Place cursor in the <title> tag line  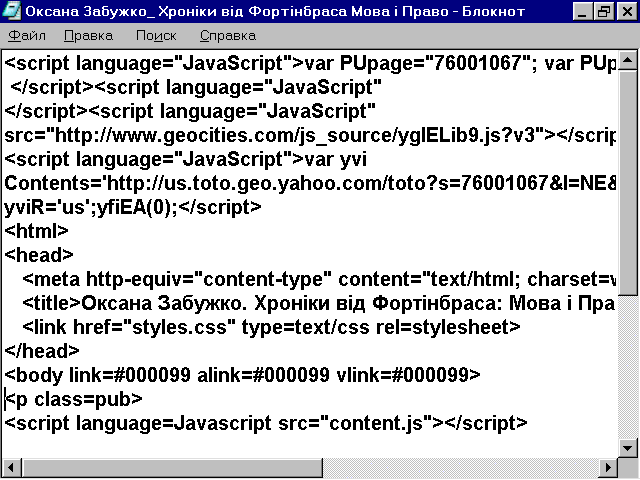point(300,303)
